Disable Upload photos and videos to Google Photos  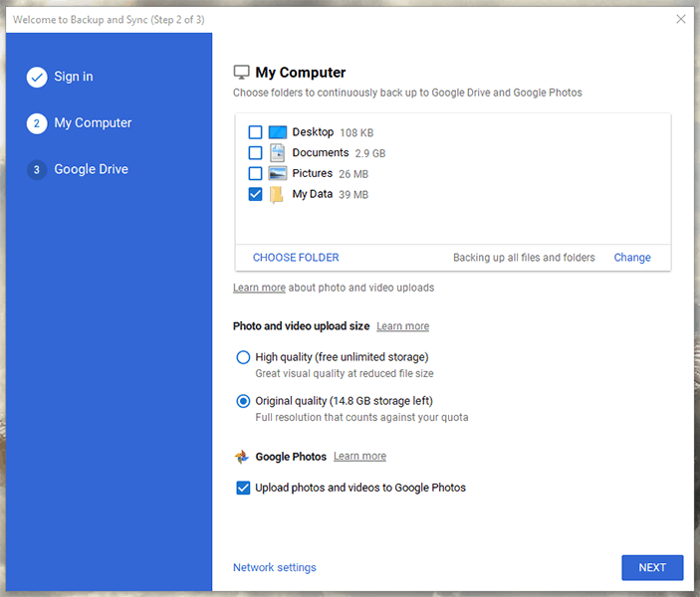(x=243, y=488)
